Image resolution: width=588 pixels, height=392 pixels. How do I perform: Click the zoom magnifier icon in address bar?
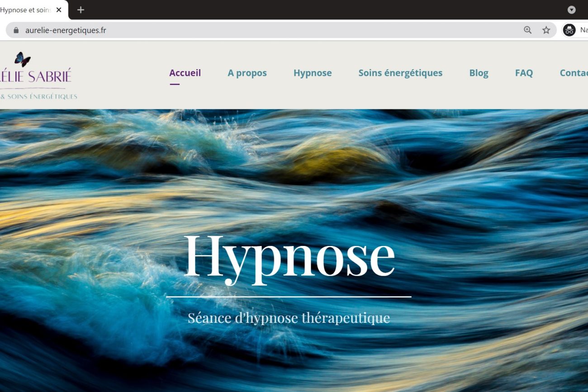[527, 30]
